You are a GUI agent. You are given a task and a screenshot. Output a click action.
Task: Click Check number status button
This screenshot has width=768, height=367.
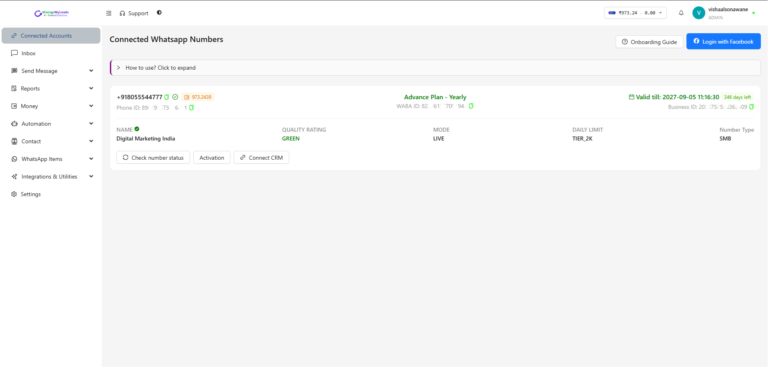(x=153, y=158)
